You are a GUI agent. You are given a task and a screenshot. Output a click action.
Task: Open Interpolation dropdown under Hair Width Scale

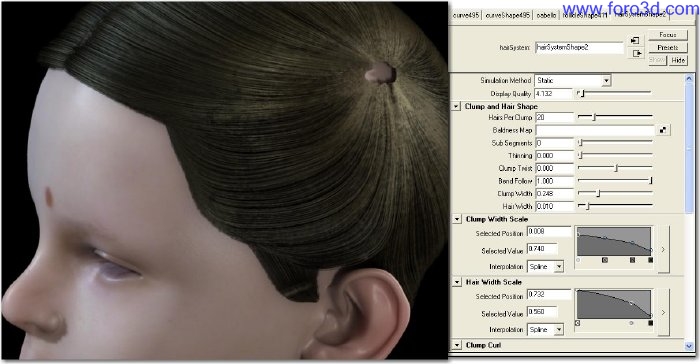[x=545, y=330]
